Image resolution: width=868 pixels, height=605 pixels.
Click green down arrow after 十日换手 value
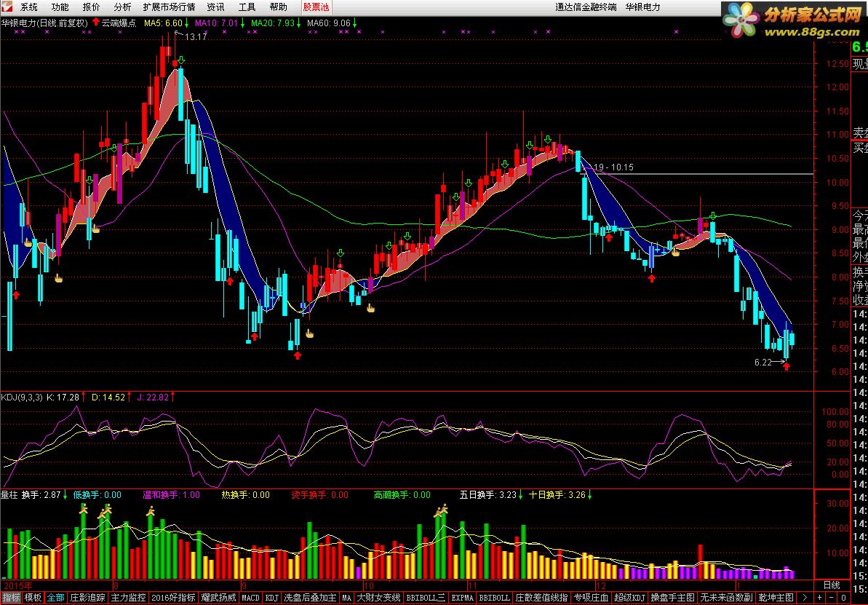589,495
